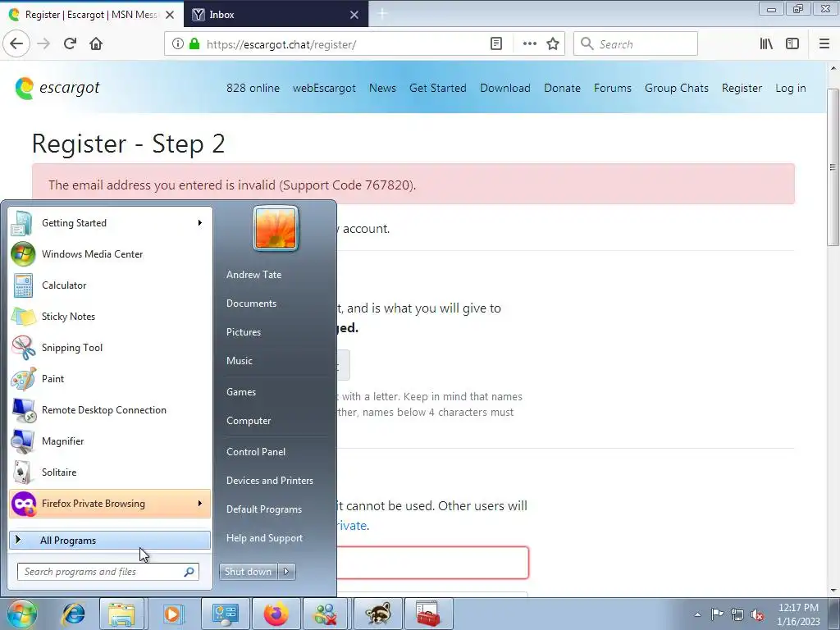Open Pictures library
The width and height of the screenshot is (840, 630).
pos(244,332)
